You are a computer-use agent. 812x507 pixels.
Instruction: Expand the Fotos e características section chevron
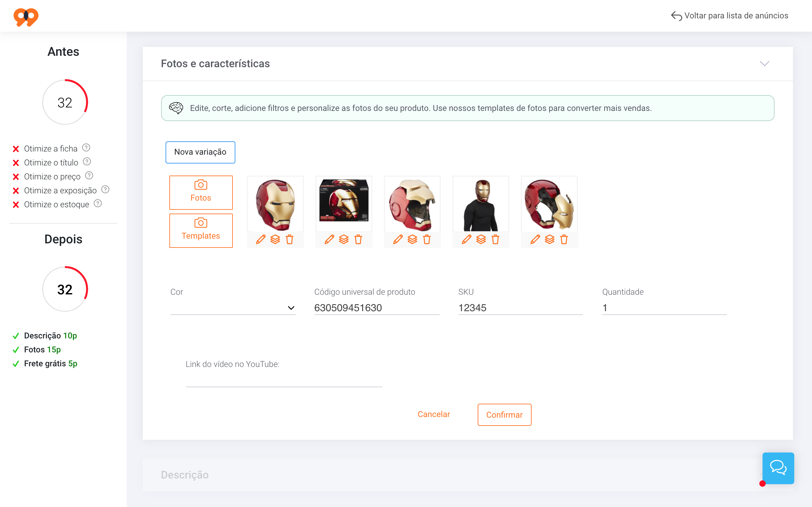click(764, 62)
